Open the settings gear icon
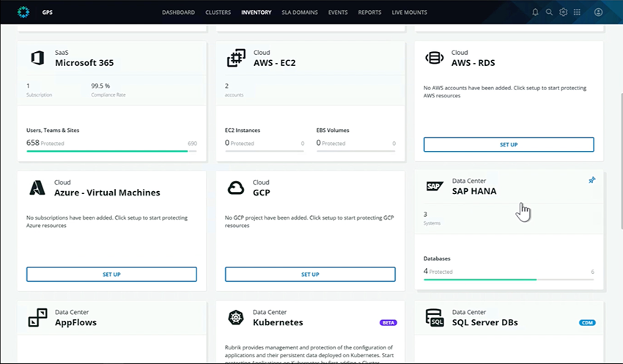 click(563, 12)
